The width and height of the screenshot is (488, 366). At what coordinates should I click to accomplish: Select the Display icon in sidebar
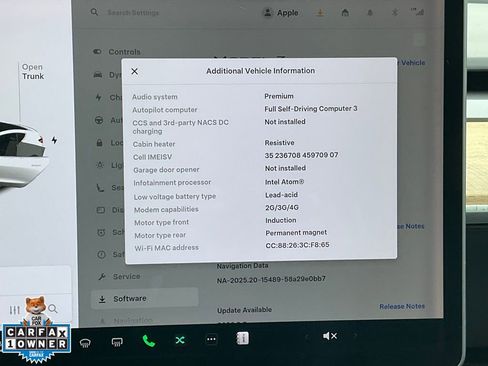point(101,210)
